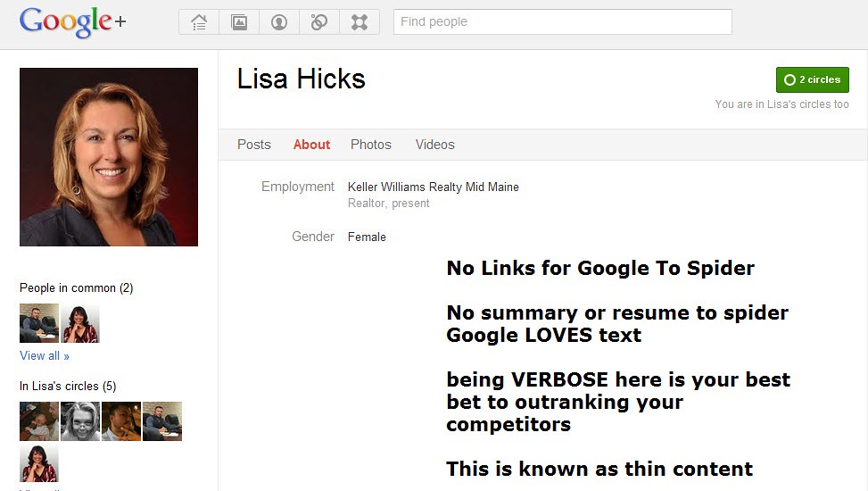
Task: Open second People in common thumbnail
Action: [x=80, y=323]
